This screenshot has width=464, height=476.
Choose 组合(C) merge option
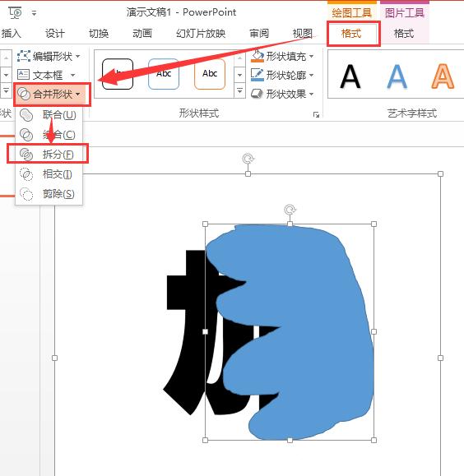click(49, 135)
